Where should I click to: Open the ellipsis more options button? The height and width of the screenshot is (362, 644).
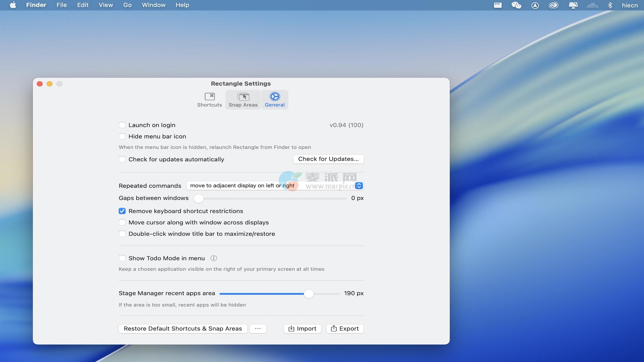coord(258,329)
